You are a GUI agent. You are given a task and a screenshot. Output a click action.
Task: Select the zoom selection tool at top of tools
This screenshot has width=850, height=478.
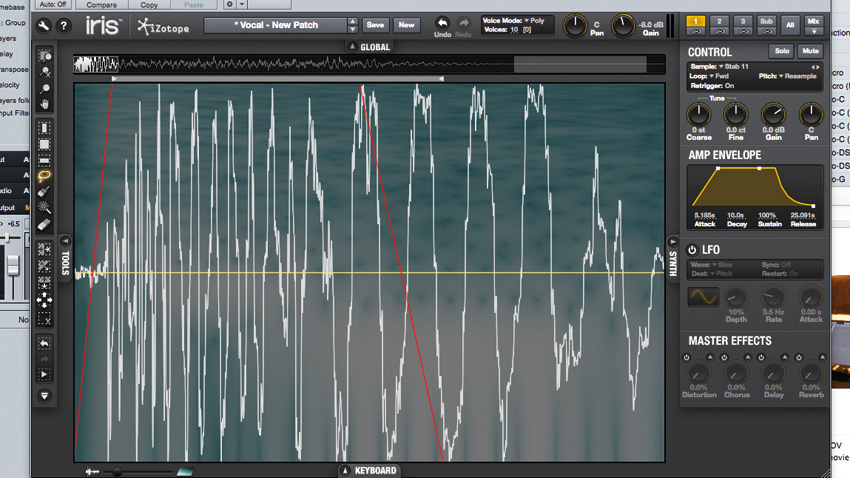click(x=44, y=56)
